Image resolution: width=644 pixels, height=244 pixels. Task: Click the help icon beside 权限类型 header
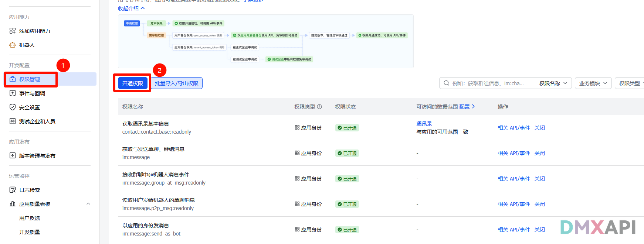(x=319, y=107)
